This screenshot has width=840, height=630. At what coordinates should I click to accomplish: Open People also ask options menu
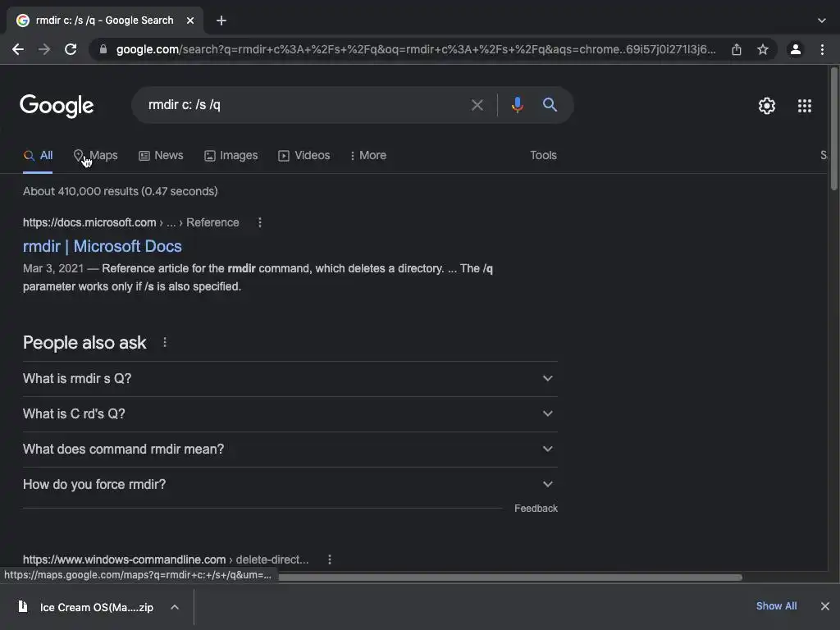click(x=165, y=342)
